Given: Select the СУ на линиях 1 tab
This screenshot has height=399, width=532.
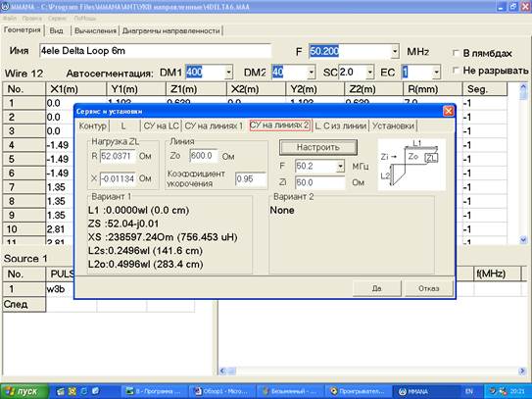Looking at the screenshot, I should click(x=214, y=126).
